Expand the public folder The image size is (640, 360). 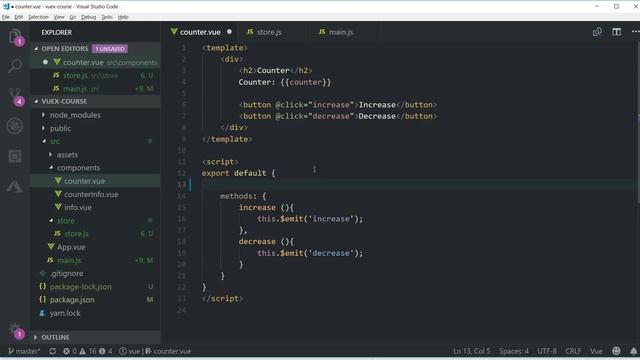[43, 128]
